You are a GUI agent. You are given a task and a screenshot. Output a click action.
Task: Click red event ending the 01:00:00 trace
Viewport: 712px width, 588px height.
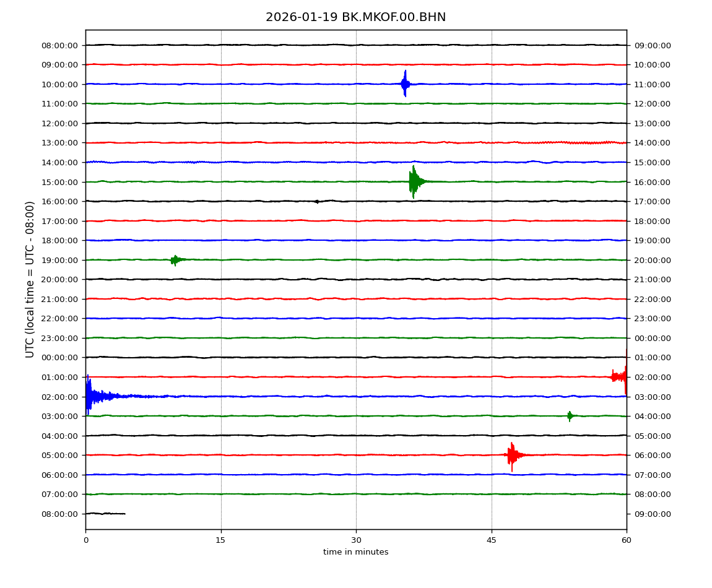coord(620,376)
